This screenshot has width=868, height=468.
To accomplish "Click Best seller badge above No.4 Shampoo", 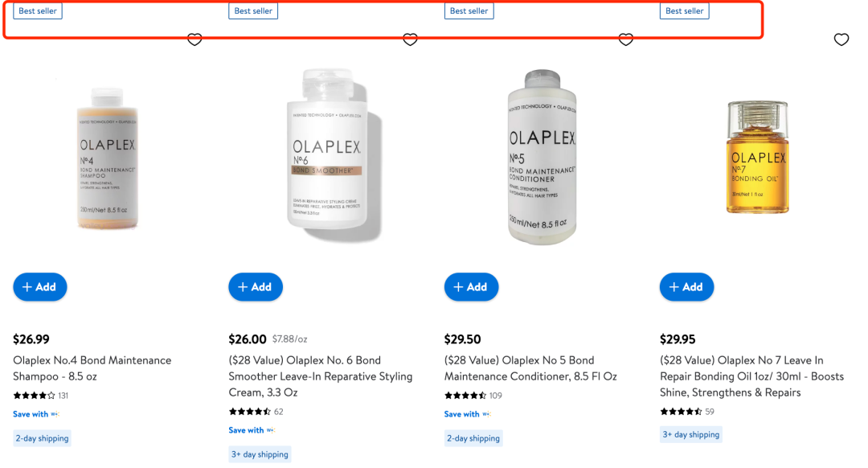I will click(38, 11).
